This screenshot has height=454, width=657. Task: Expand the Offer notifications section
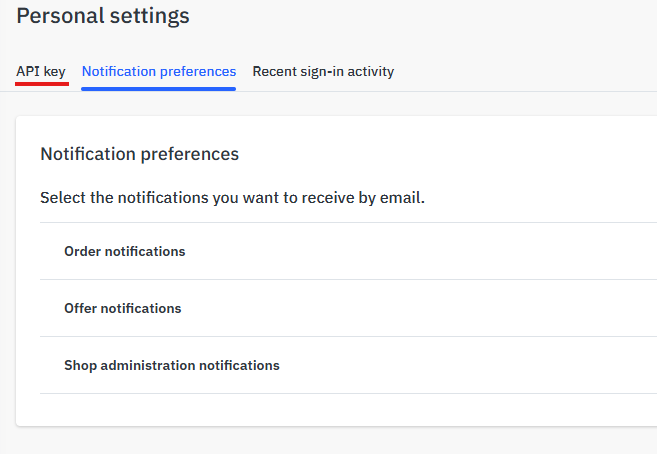tap(123, 308)
